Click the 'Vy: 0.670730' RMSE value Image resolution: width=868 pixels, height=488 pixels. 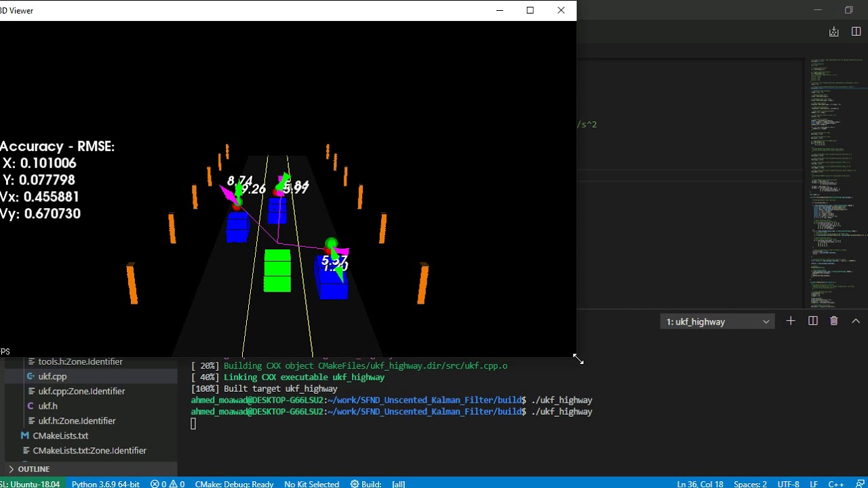(40, 213)
